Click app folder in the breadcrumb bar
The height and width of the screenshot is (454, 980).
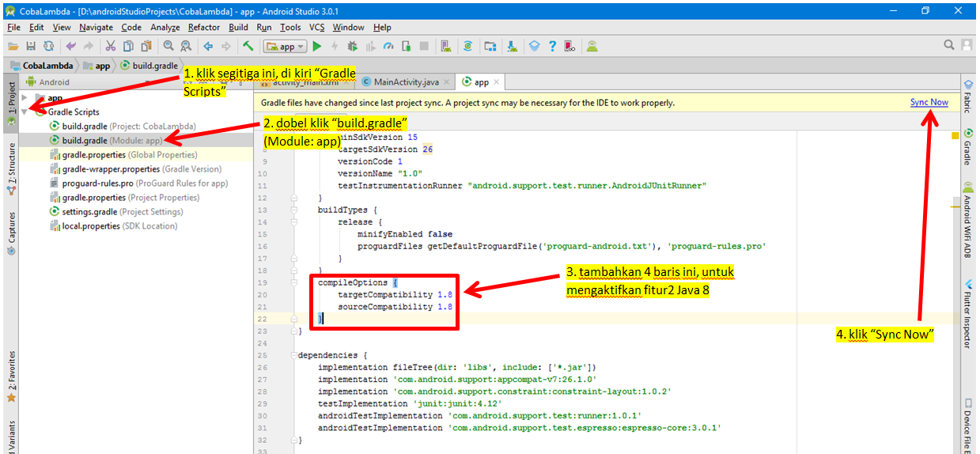(96, 66)
